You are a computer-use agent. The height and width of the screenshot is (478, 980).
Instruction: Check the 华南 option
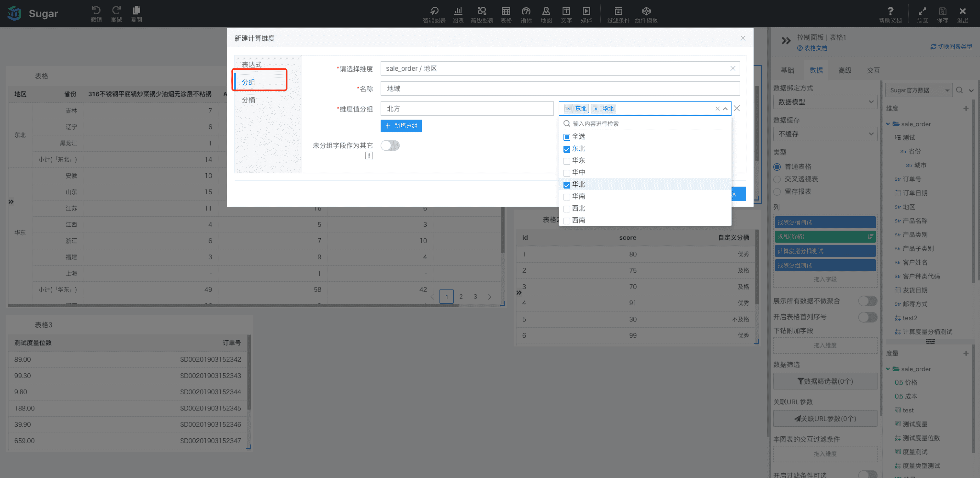click(x=567, y=197)
